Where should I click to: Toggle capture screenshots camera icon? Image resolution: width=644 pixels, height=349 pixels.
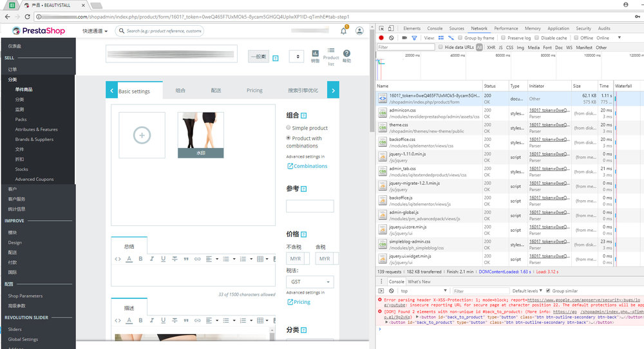click(404, 38)
